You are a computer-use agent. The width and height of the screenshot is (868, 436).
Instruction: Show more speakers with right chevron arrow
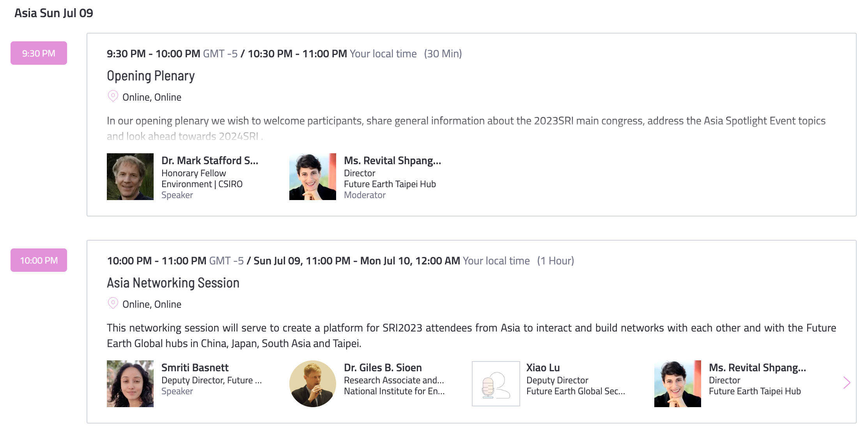point(847,383)
